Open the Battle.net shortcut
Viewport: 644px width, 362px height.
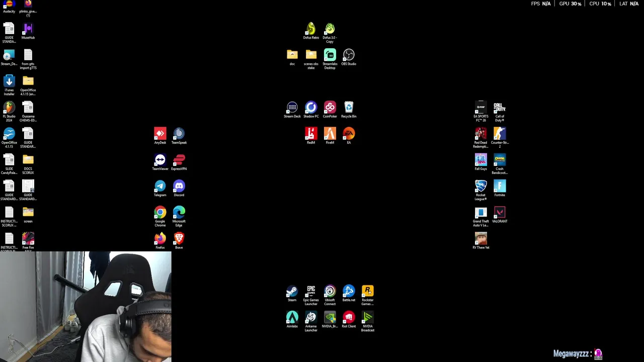[349, 294]
